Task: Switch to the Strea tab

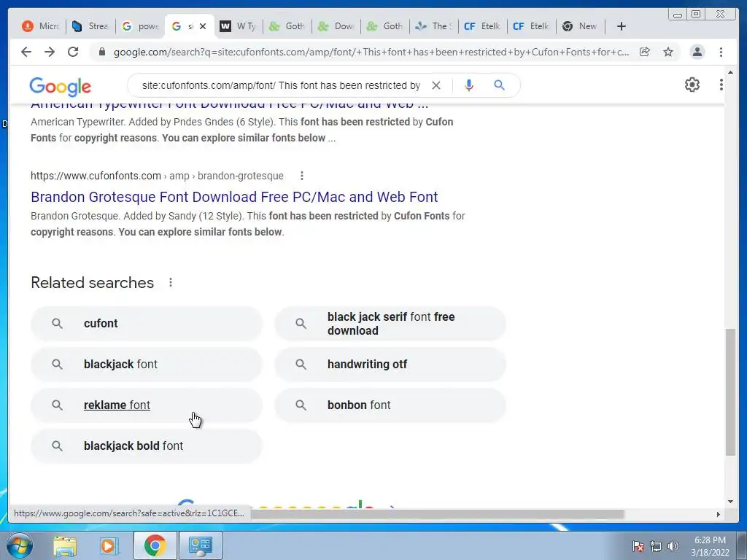Action: click(90, 26)
